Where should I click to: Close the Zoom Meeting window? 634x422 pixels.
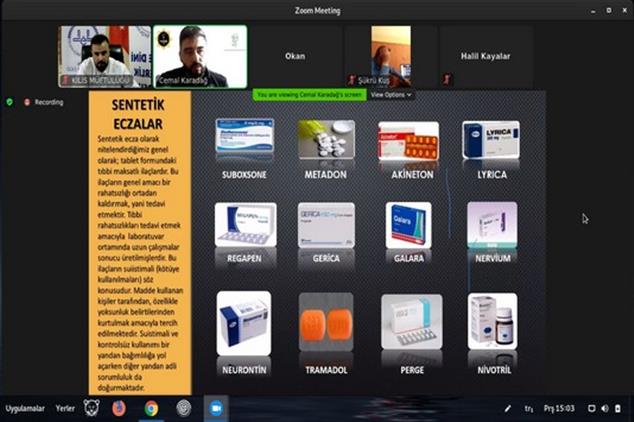pyautogui.click(x=624, y=11)
